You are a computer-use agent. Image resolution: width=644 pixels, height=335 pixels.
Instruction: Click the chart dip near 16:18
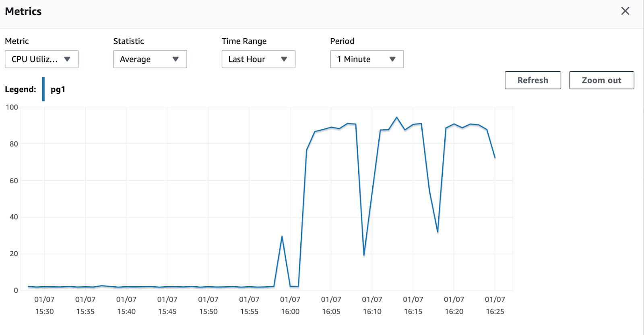click(x=438, y=232)
